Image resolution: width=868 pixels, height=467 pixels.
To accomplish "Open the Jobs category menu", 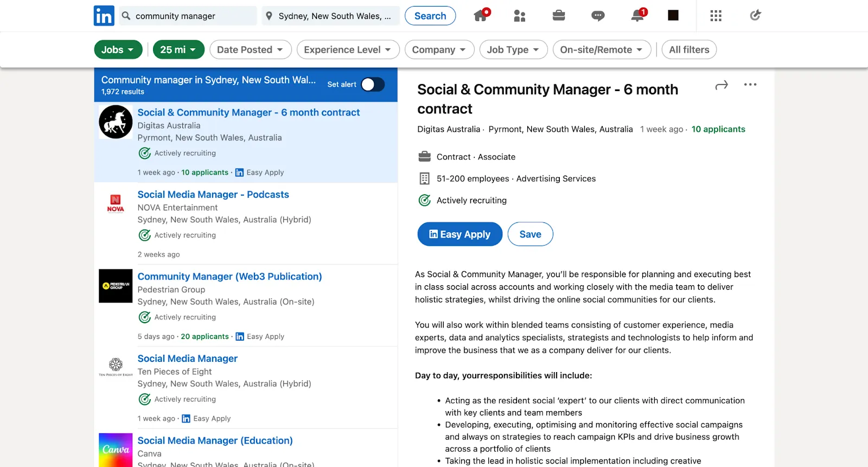I will 118,50.
